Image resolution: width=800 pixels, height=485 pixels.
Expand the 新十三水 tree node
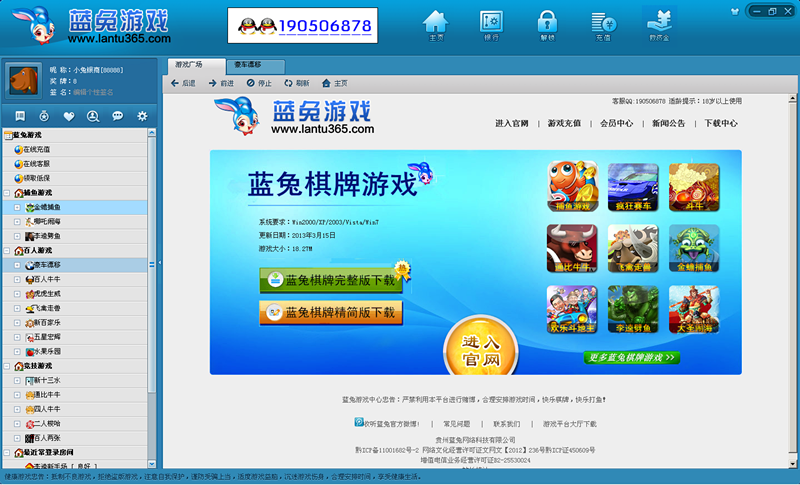click(17, 380)
